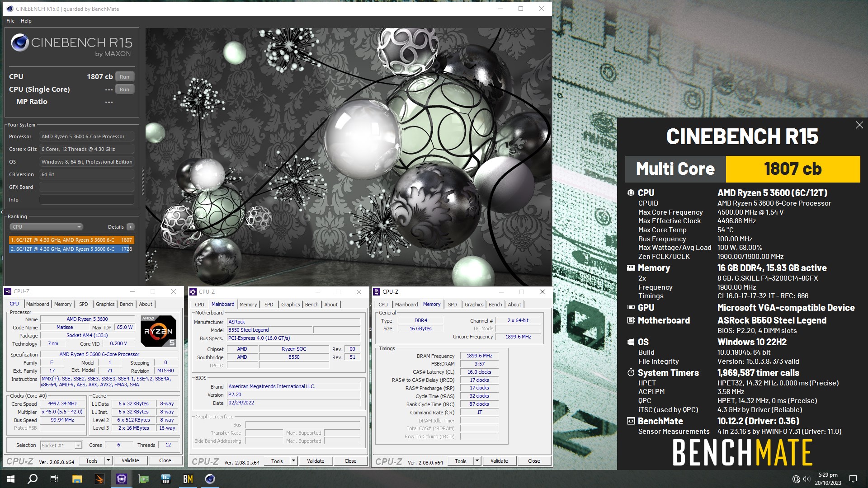Click the Ryzen 5 logo in CPU-Z

(158, 331)
